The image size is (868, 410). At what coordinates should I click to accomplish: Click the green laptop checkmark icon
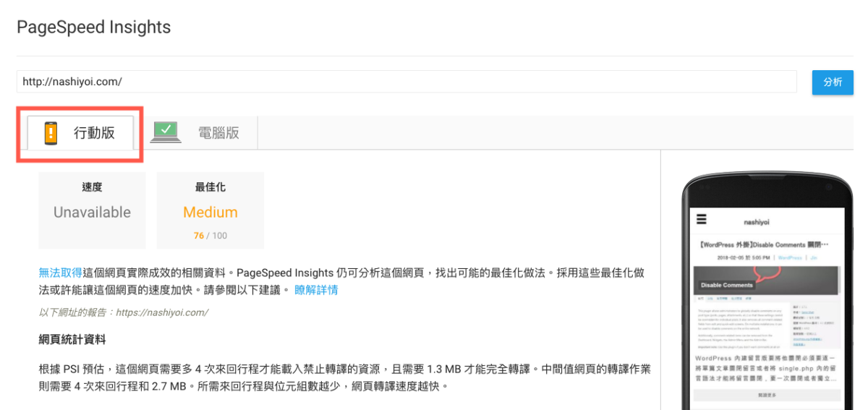pyautogui.click(x=166, y=132)
